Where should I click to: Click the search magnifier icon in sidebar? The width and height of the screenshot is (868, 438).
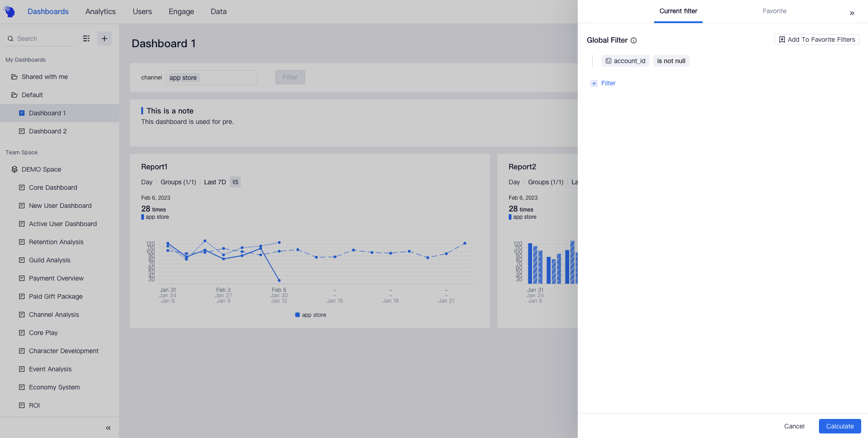10,38
